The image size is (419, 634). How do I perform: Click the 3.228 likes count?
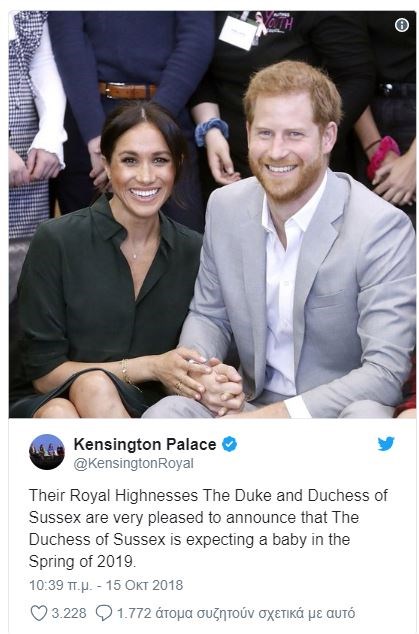[x=69, y=613]
